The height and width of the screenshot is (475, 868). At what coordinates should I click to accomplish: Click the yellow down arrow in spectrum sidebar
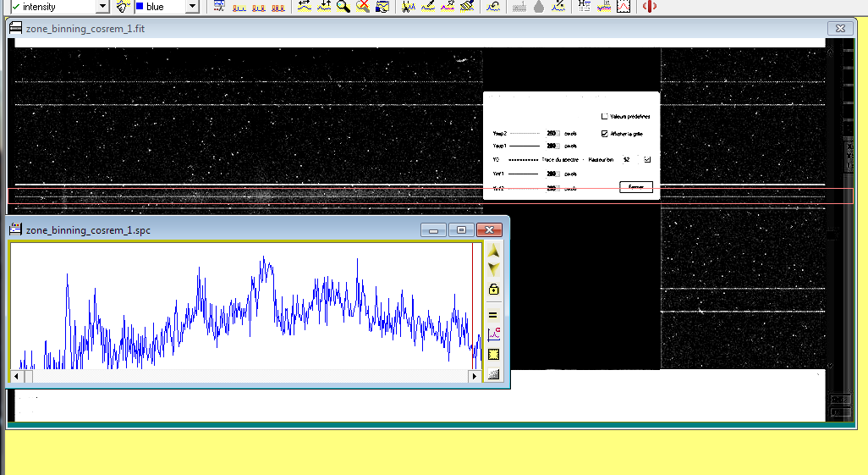[493, 269]
